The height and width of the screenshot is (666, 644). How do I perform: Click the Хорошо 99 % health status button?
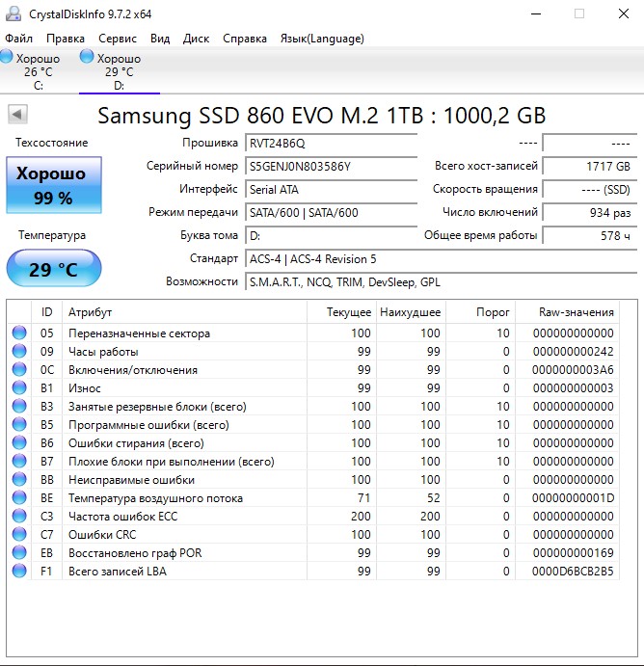(54, 185)
